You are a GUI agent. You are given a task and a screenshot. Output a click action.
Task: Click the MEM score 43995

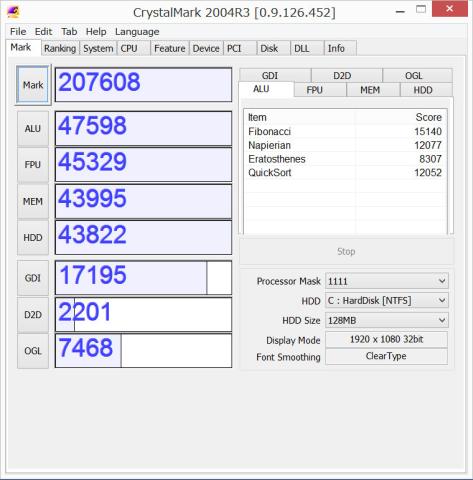pos(143,201)
